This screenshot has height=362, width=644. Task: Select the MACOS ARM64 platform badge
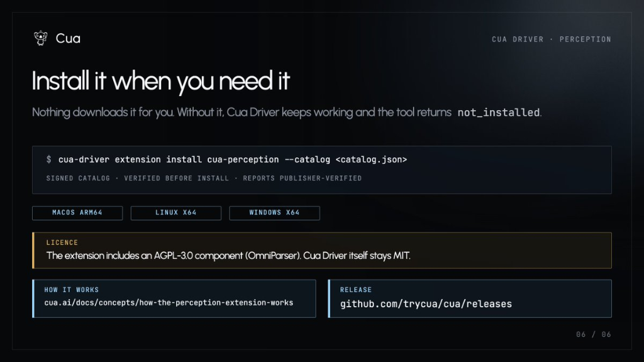pyautogui.click(x=77, y=212)
